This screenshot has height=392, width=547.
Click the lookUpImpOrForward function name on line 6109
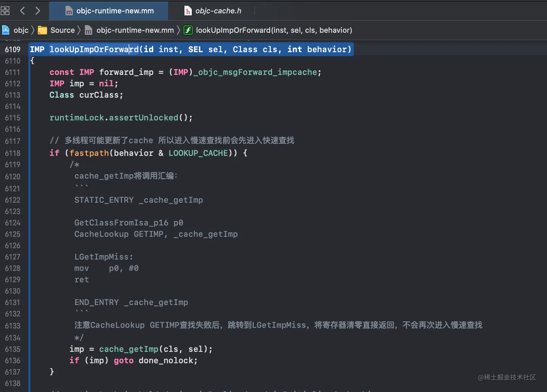coord(94,49)
